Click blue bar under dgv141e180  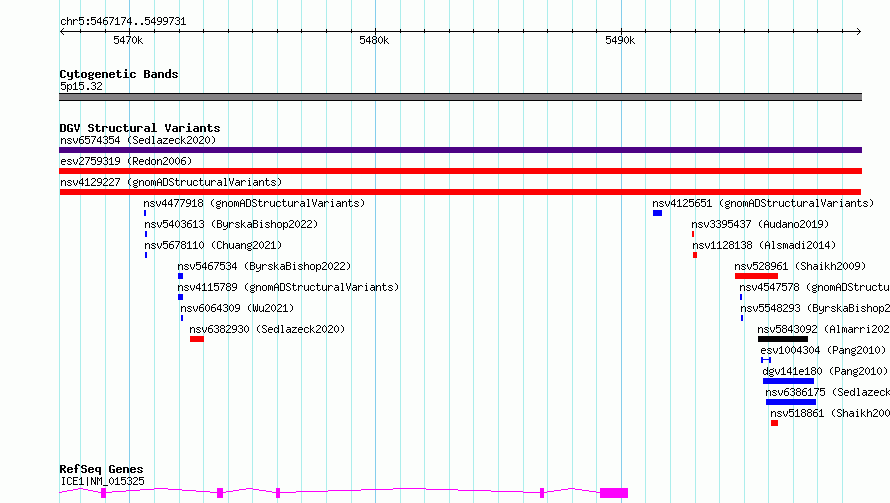[x=788, y=381]
